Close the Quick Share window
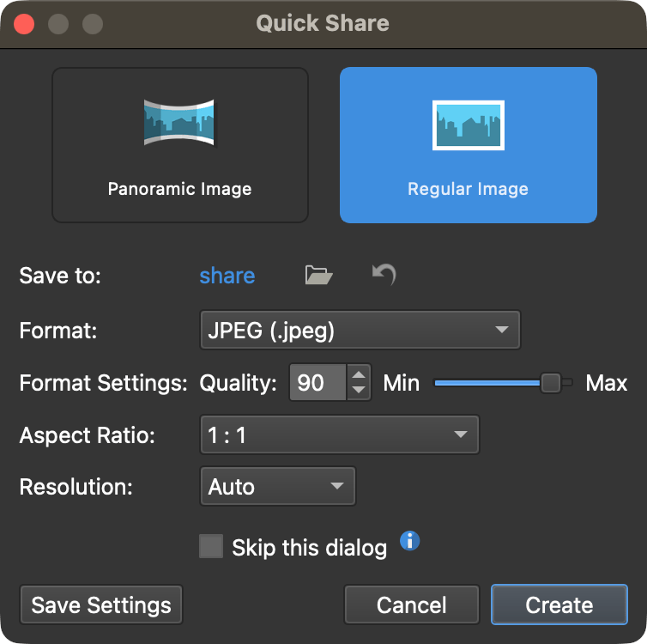 click(24, 24)
